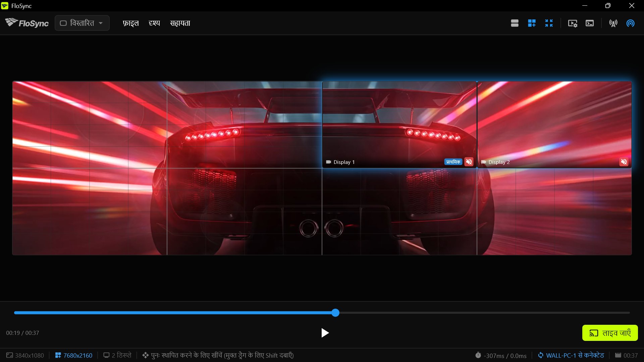This screenshot has width=644, height=362.
Task: Click the collapse arrows icon in toolbar
Action: 549,23
